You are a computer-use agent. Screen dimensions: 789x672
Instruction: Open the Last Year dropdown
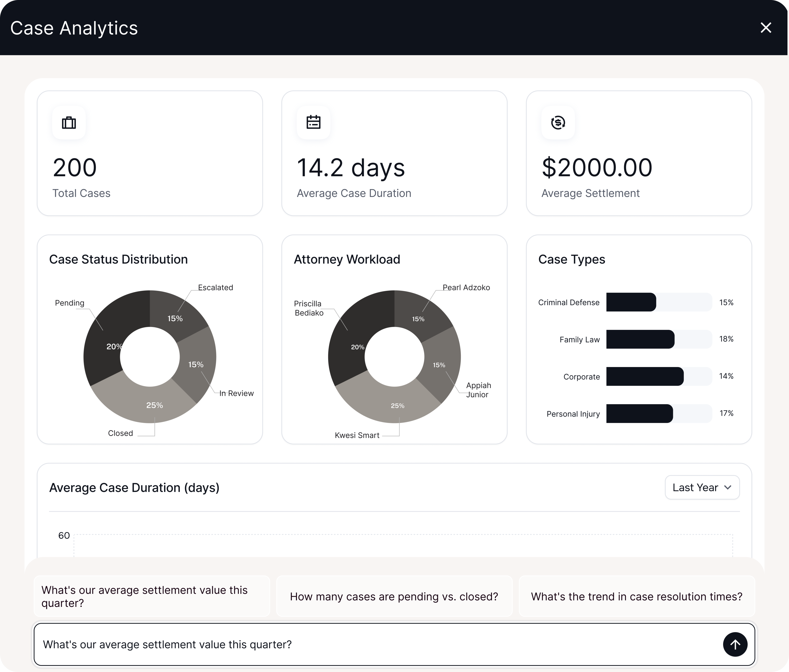point(702,487)
